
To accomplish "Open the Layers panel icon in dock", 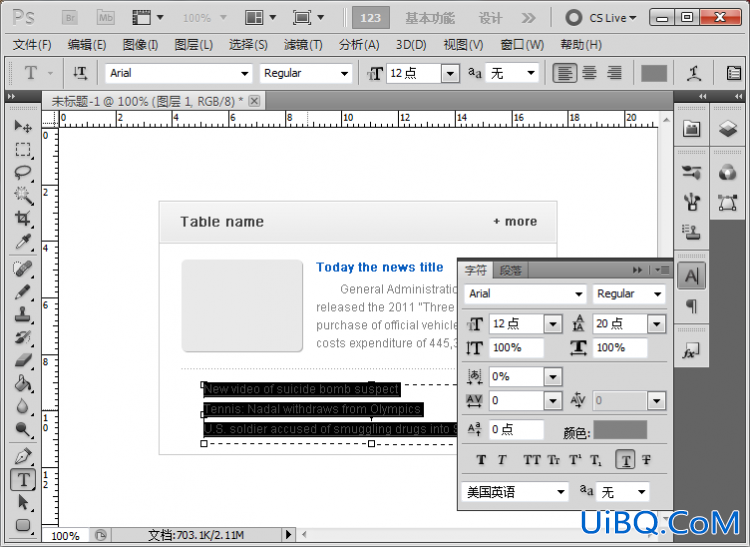I will click(x=728, y=128).
